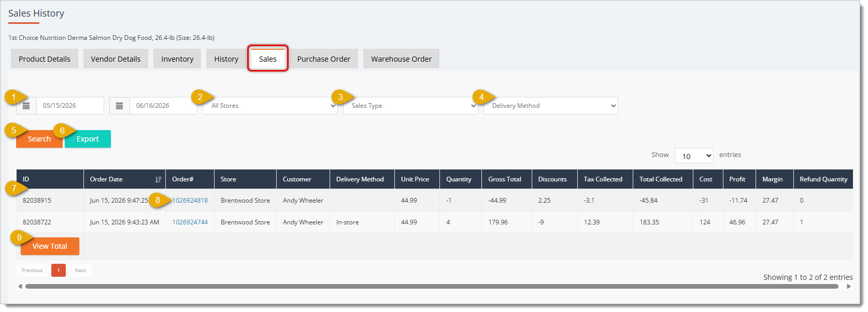Click Total Collected column header
Viewport: 868px width, 312px height.
(663, 179)
